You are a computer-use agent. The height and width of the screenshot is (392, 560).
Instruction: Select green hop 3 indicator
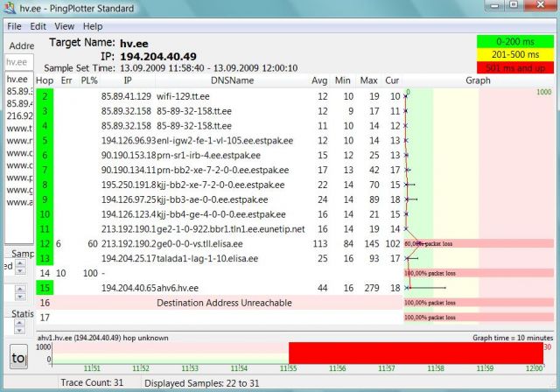click(x=45, y=111)
